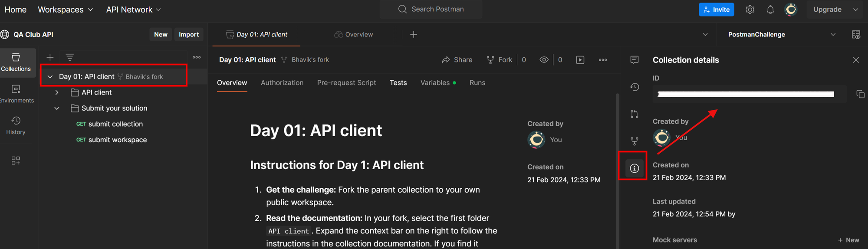
Task: Open a new tab with plus icon
Action: [414, 34]
